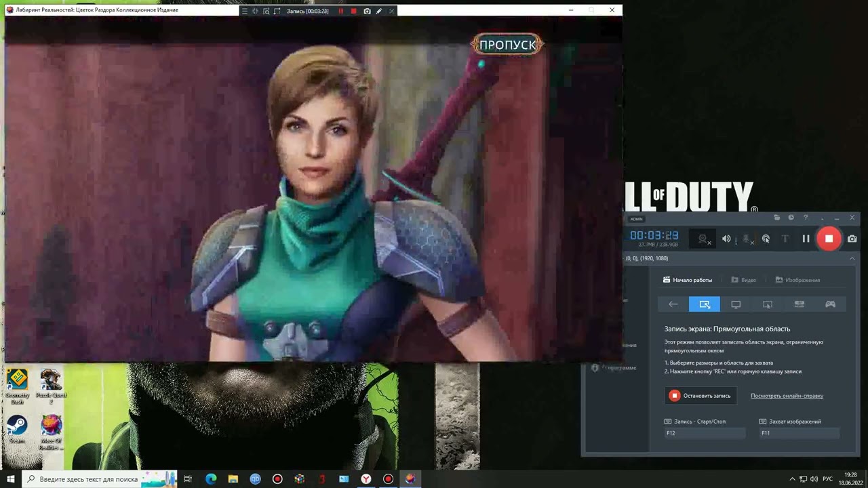This screenshot has width=868, height=488.
Task: Open the Maze Of Realities desktop shortcut
Action: point(51,434)
